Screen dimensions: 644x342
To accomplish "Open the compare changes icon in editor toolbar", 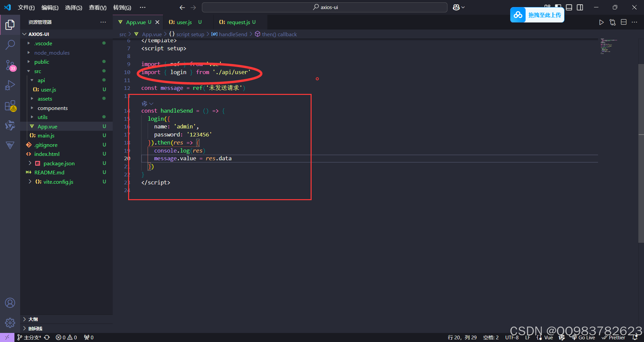I will pos(612,22).
